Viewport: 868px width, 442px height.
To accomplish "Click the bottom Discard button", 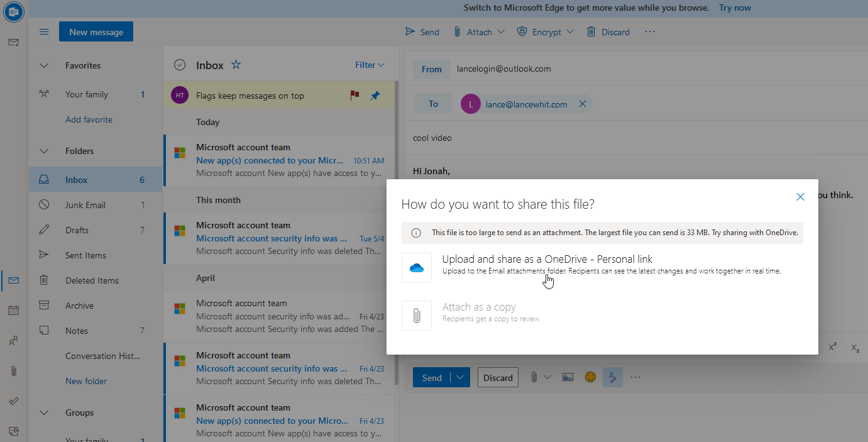I will click(x=498, y=377).
